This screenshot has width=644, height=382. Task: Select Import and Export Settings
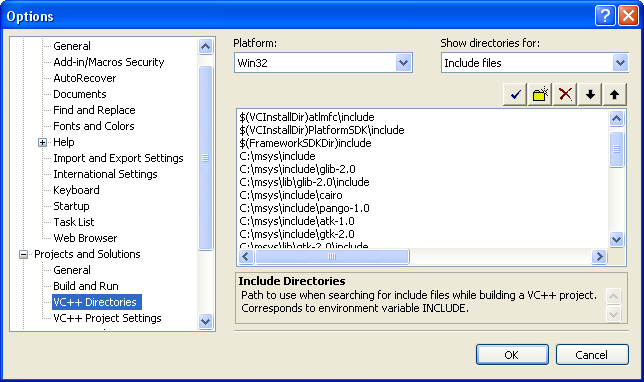[118, 158]
